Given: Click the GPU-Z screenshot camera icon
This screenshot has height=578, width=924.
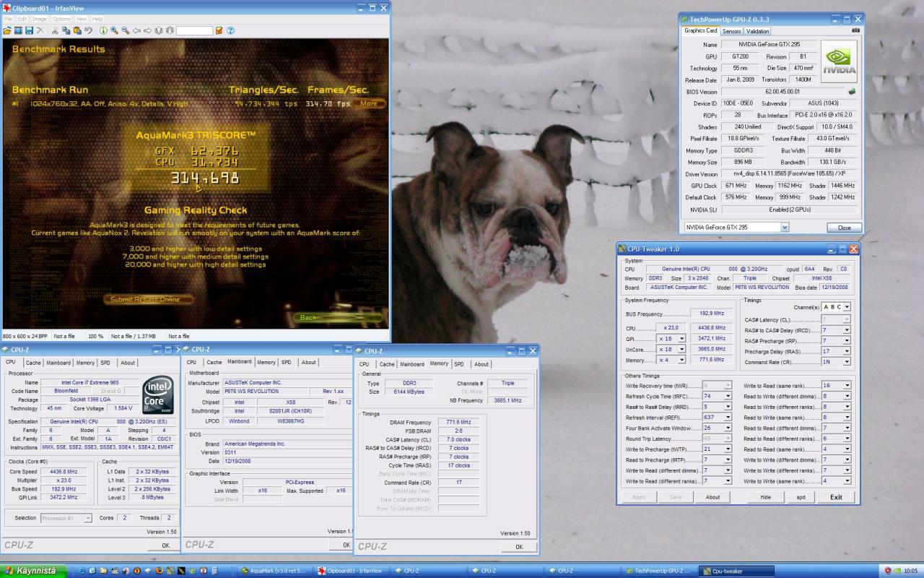Looking at the screenshot, I should (x=856, y=30).
